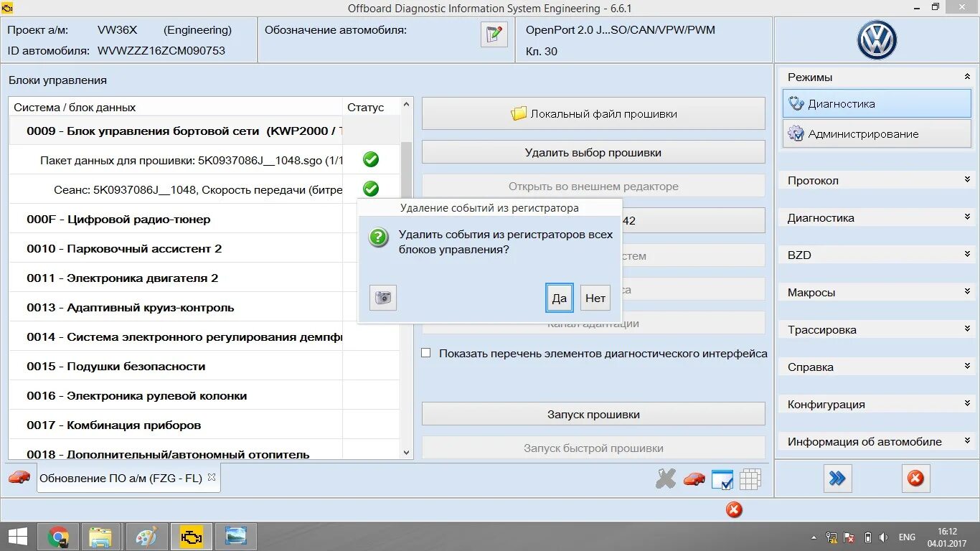The image size is (980, 551).
Task: Open Paint from the taskbar
Action: coord(146,537)
